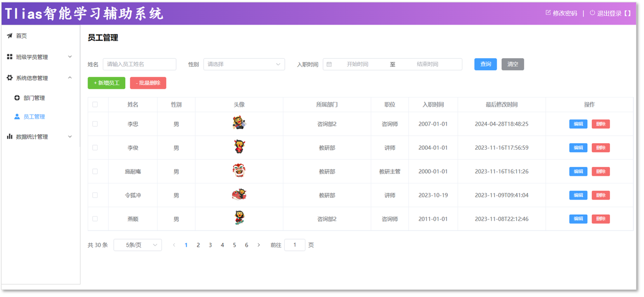The width and height of the screenshot is (644, 297).
Task: Toggle the select-all checkbox in the table header
Action: tap(95, 105)
